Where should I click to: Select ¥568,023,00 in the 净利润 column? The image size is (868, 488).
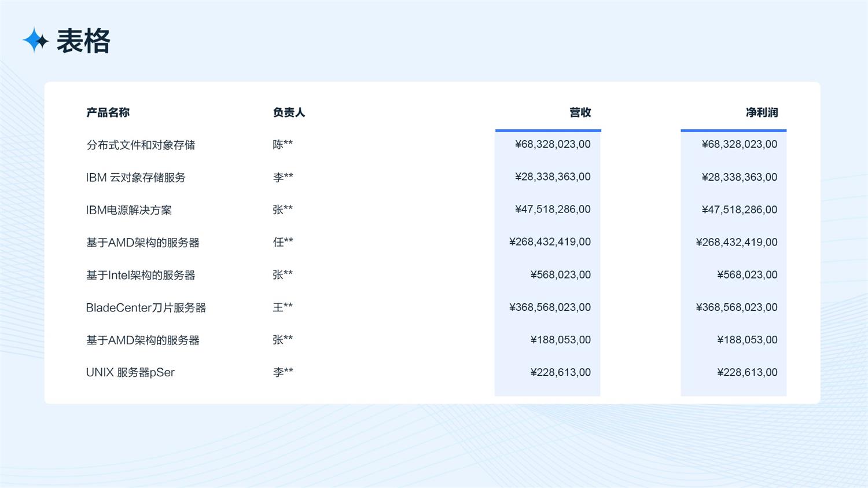click(747, 275)
